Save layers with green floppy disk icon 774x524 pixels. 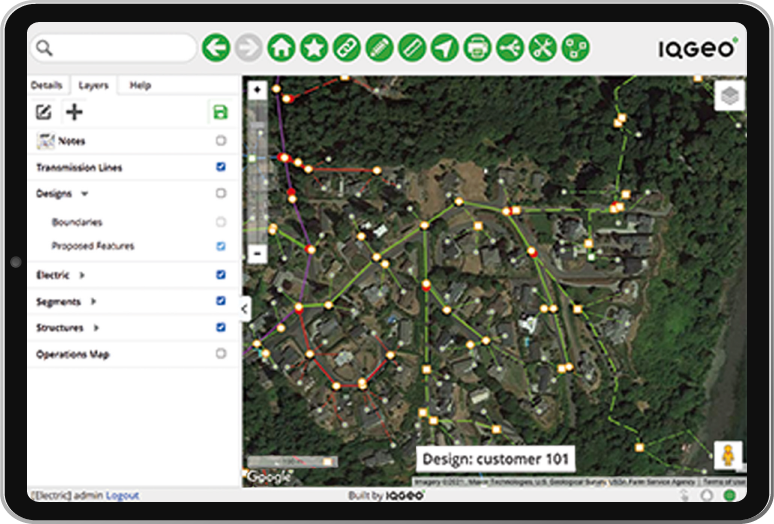tap(220, 112)
